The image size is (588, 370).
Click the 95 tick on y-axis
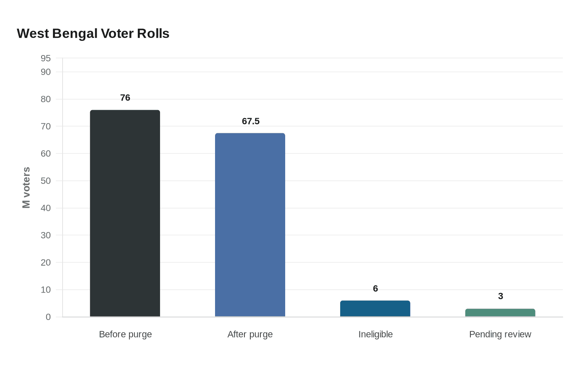point(46,58)
